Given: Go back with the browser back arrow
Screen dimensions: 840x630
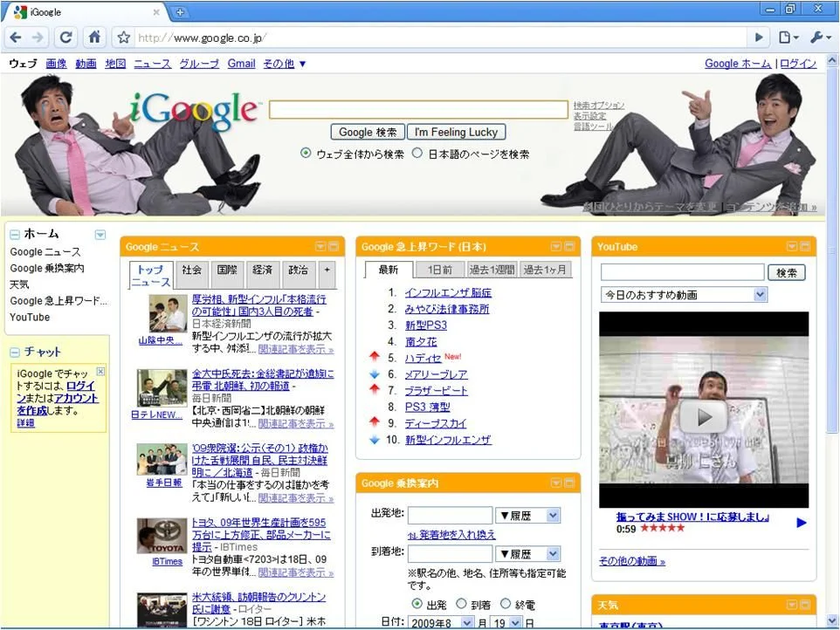Looking at the screenshot, I should 16,38.
